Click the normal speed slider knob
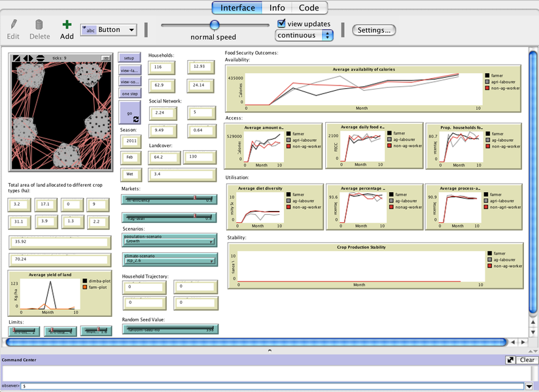Screen dimensions: 539x392 coord(215,25)
